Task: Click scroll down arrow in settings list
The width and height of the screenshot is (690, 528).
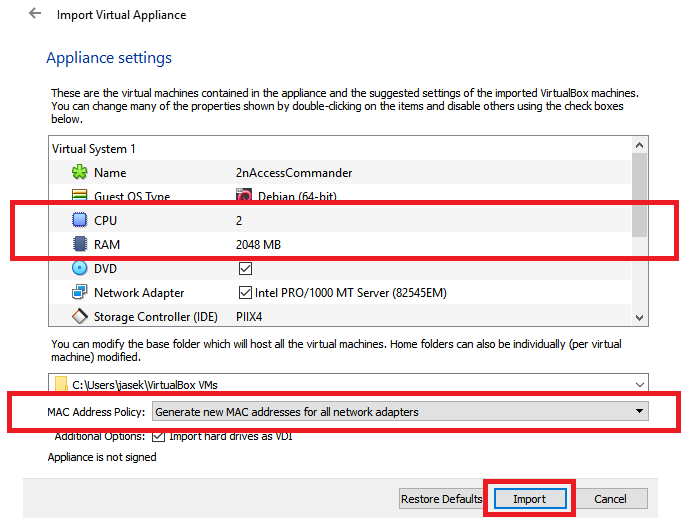Action: (639, 317)
